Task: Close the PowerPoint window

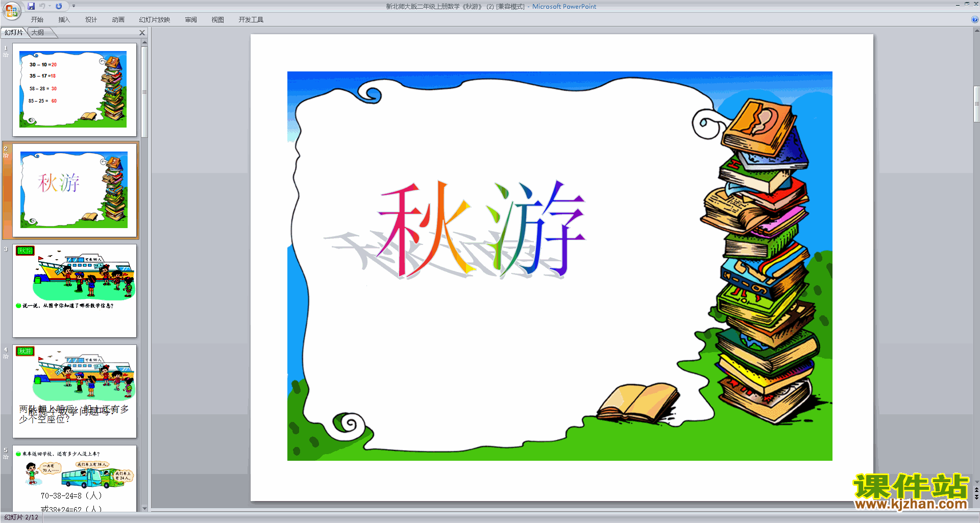Action: click(976, 4)
